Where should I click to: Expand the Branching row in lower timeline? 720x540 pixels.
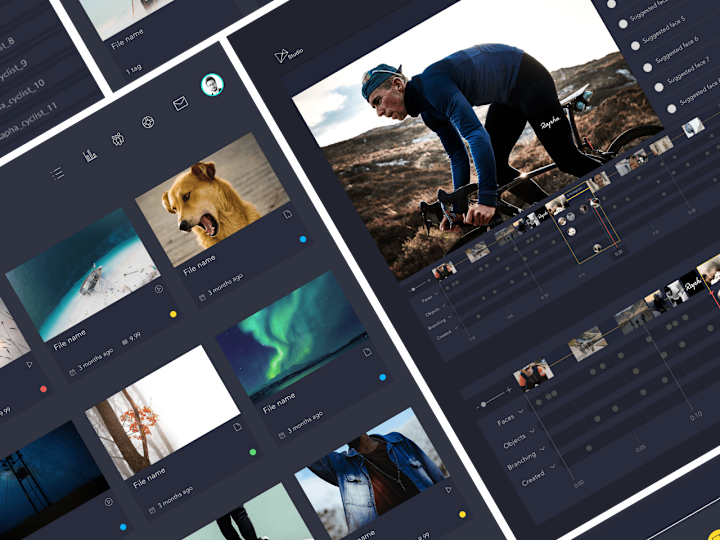click(542, 449)
